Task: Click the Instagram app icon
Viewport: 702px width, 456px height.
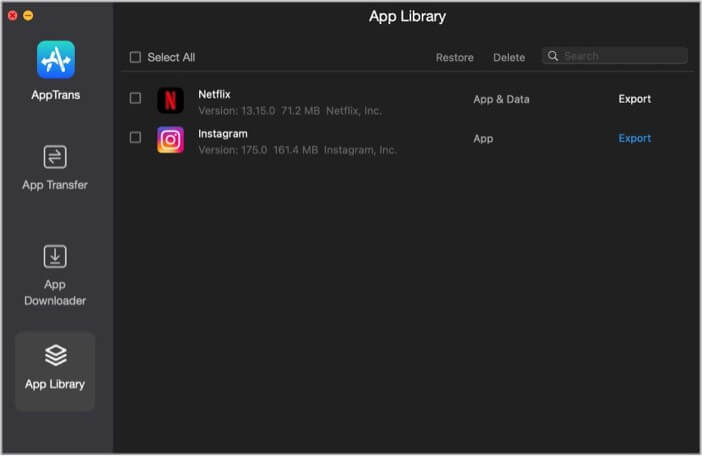Action: [x=170, y=140]
